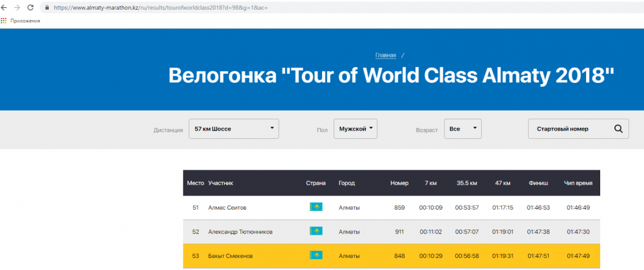Click the Чип время column header
The height and width of the screenshot is (270, 644).
[578, 183]
